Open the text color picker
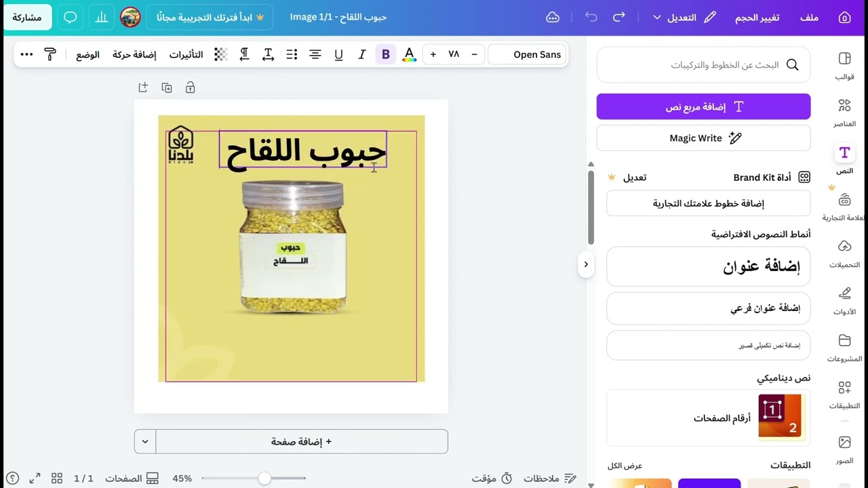Viewport: 868px width, 488px height. pyautogui.click(x=409, y=54)
